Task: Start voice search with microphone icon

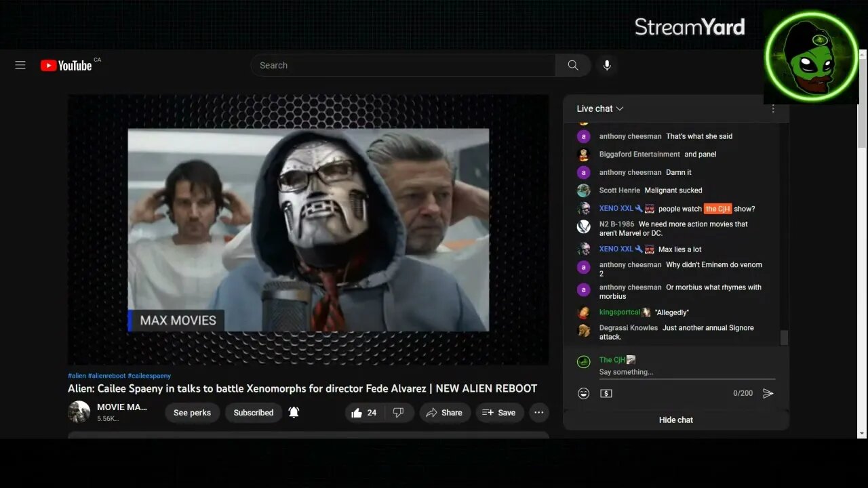Action: [607, 65]
